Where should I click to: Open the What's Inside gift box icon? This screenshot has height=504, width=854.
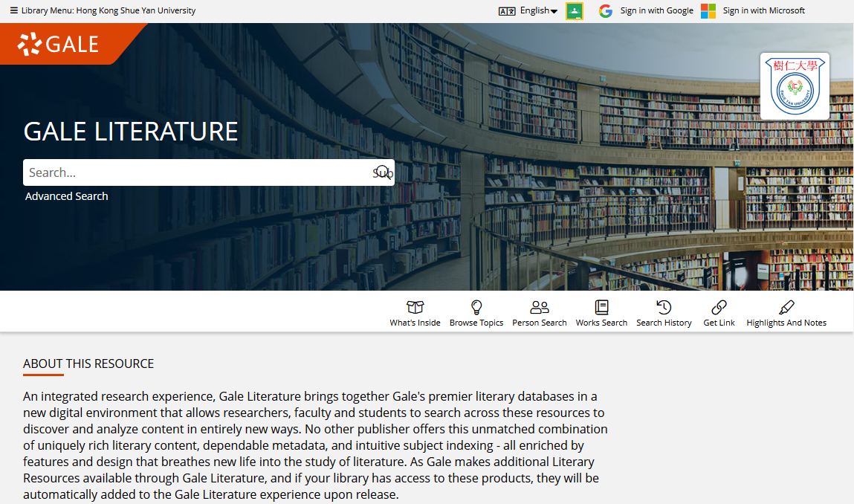pyautogui.click(x=415, y=307)
